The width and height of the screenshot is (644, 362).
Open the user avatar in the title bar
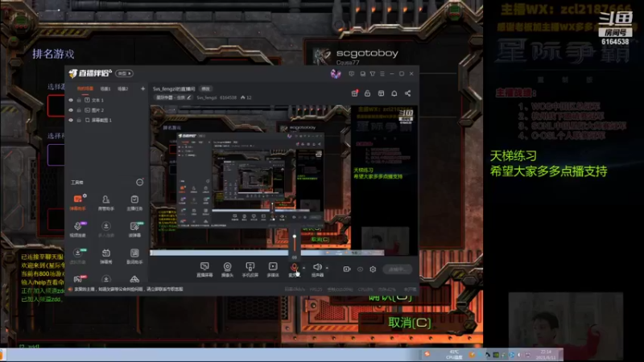pos(336,74)
